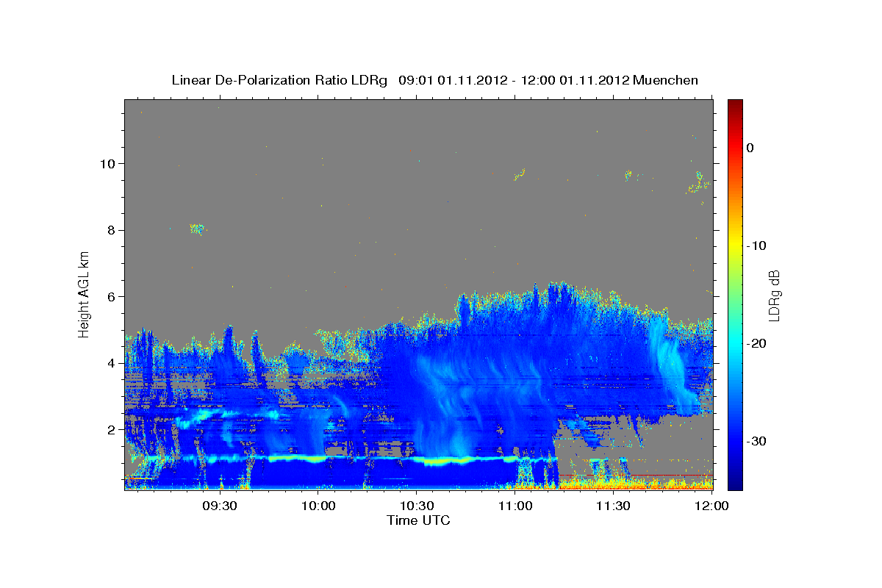Click the colorbar label '-20'

tap(757, 343)
